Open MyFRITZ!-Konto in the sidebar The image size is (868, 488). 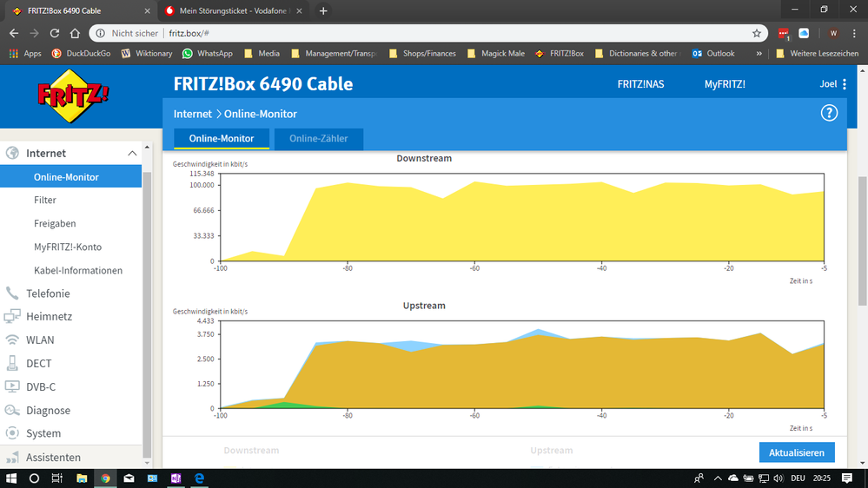click(68, 247)
